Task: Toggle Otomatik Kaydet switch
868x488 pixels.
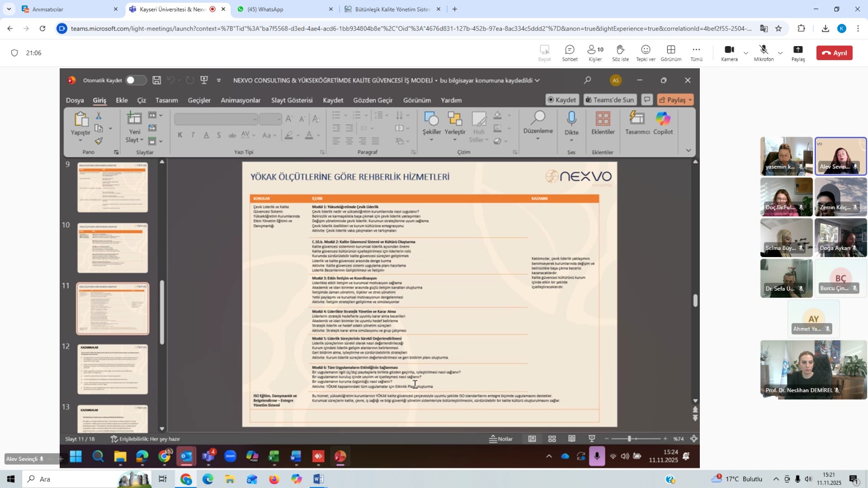Action: 136,80
